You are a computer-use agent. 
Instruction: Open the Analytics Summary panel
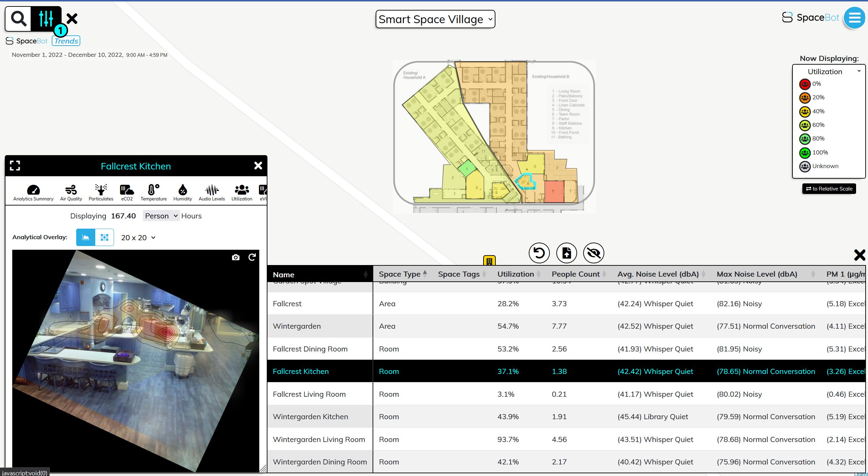click(33, 192)
